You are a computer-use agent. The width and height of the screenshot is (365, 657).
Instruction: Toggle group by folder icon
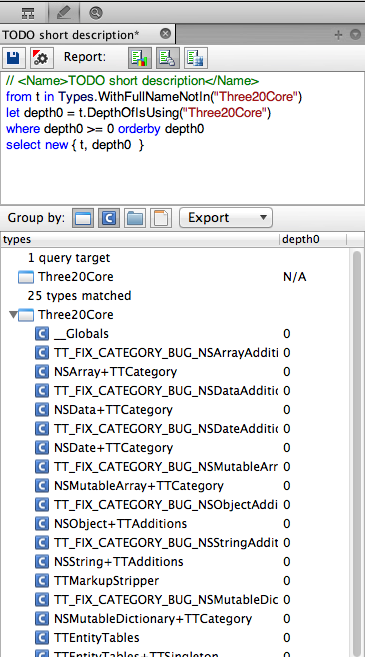pyautogui.click(x=135, y=218)
